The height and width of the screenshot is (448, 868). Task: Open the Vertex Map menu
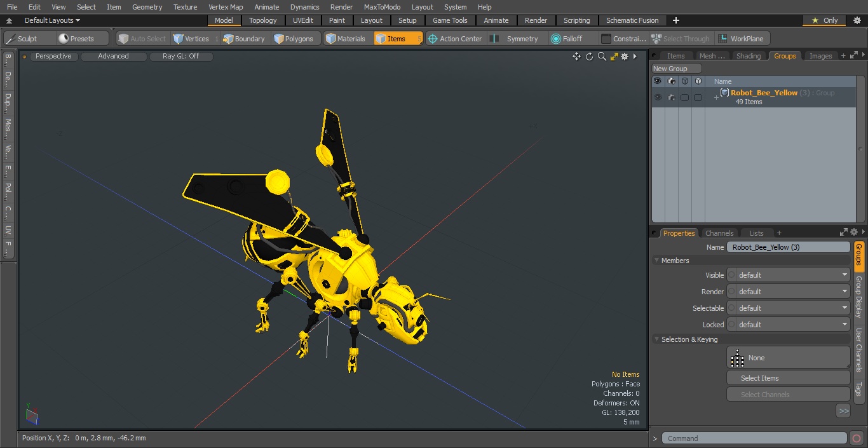coord(226,7)
